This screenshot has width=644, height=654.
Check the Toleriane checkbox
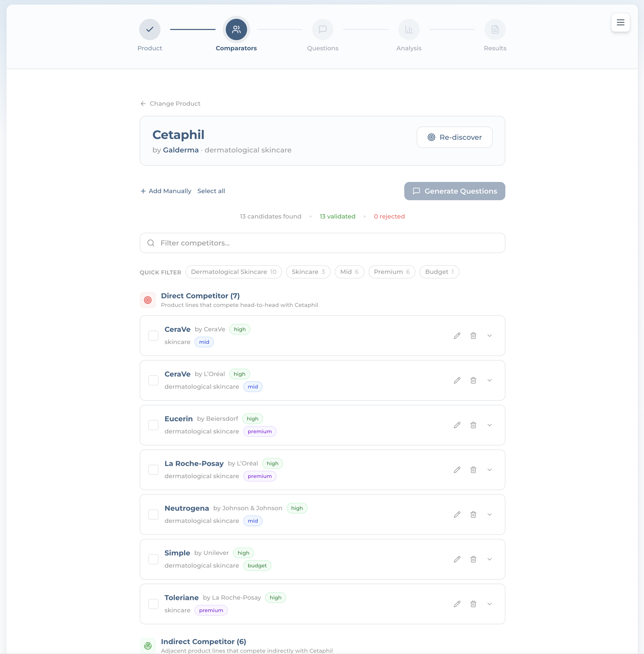tap(153, 604)
